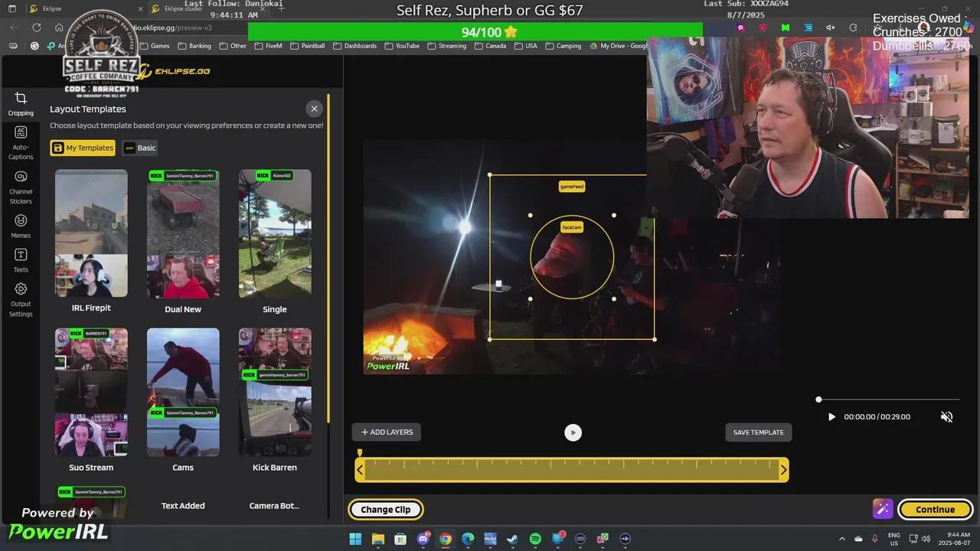This screenshot has height=551, width=980.
Task: Reload the page with refresh icon
Action: pos(37,28)
